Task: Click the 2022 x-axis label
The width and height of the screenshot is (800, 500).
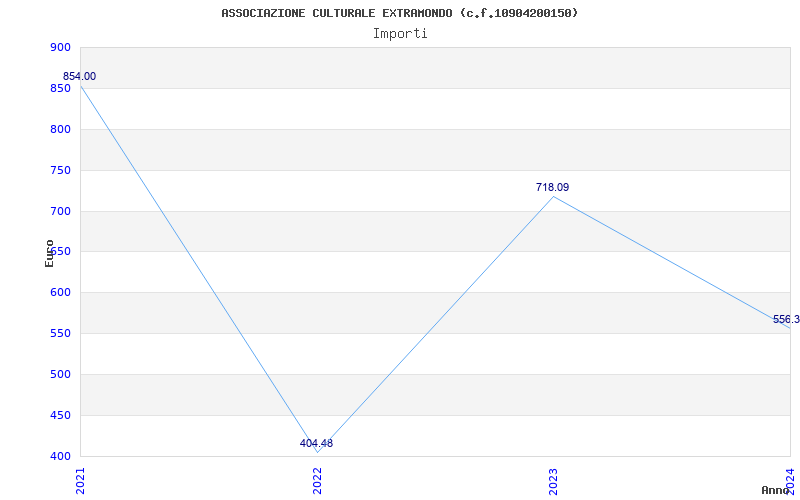Action: [317, 481]
